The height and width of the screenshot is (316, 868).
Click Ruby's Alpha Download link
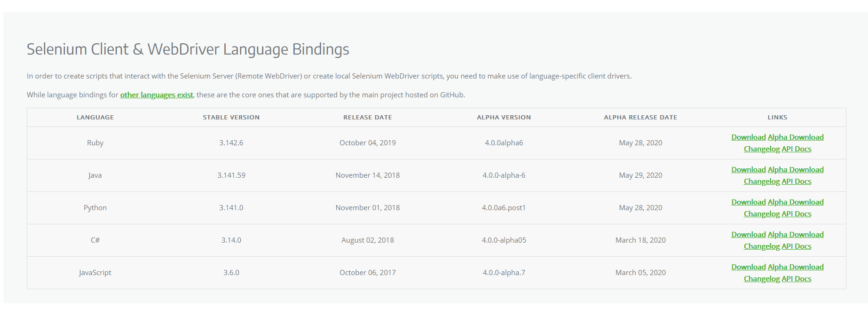796,137
